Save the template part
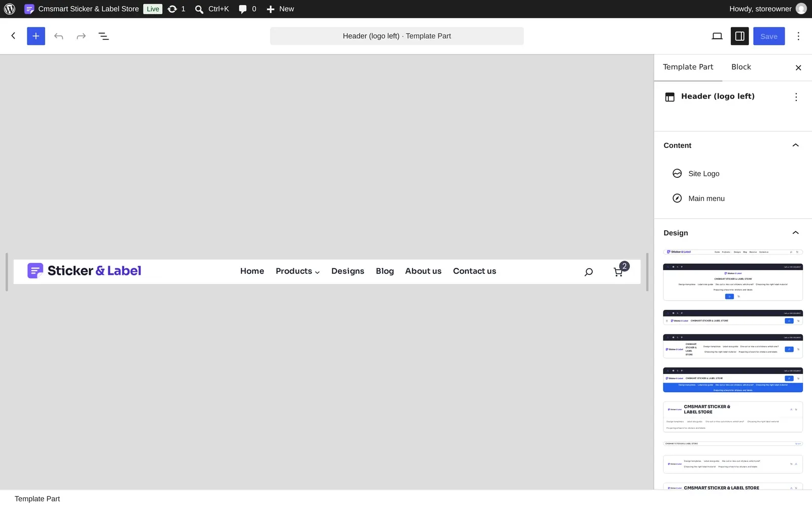Viewport: 812px width, 508px height. (769, 36)
